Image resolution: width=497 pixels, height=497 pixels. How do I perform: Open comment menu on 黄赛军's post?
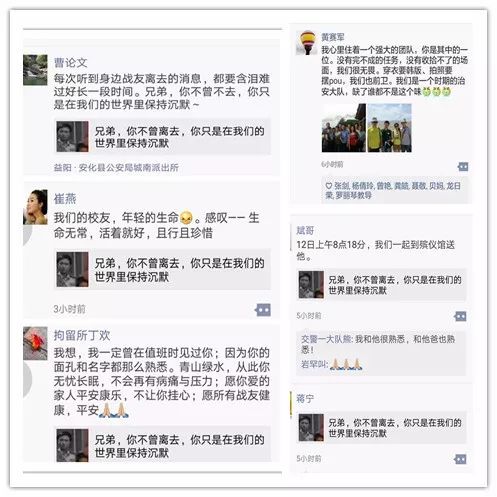tap(463, 167)
